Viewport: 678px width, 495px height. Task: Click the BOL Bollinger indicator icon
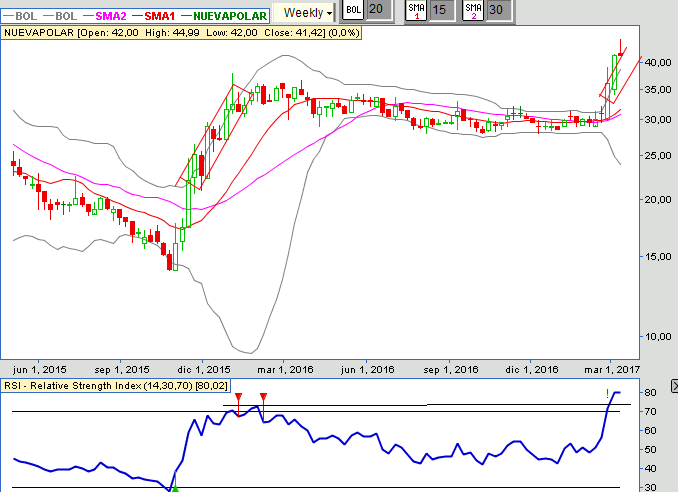tap(351, 11)
